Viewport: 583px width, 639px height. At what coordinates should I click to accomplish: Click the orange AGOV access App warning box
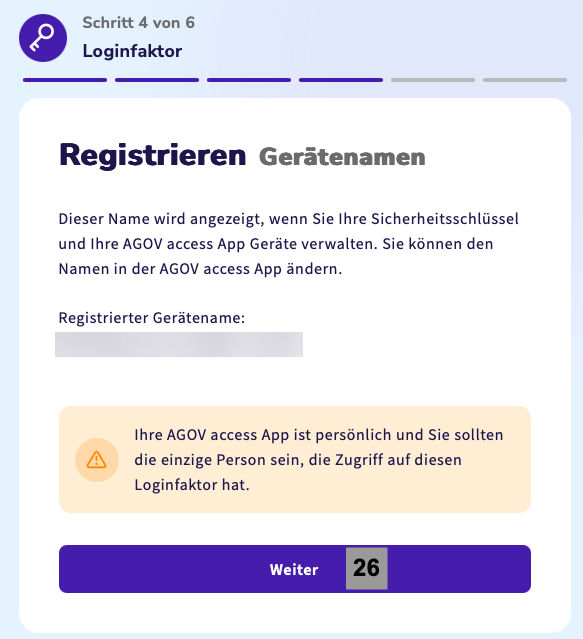295,459
